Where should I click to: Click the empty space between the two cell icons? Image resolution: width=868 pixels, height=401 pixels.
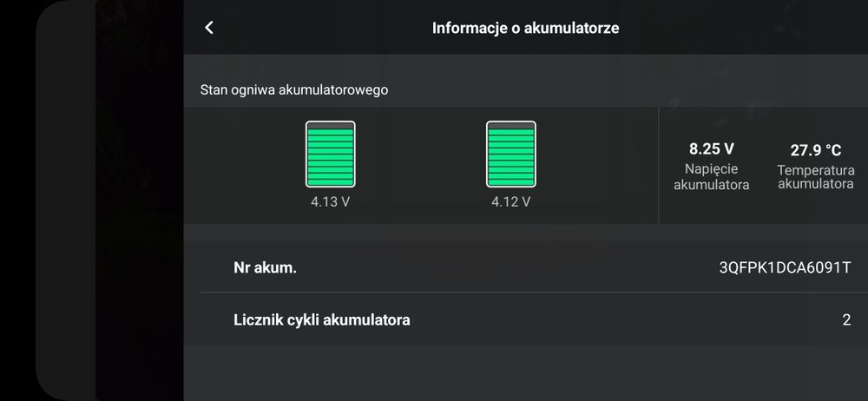pyautogui.click(x=420, y=156)
